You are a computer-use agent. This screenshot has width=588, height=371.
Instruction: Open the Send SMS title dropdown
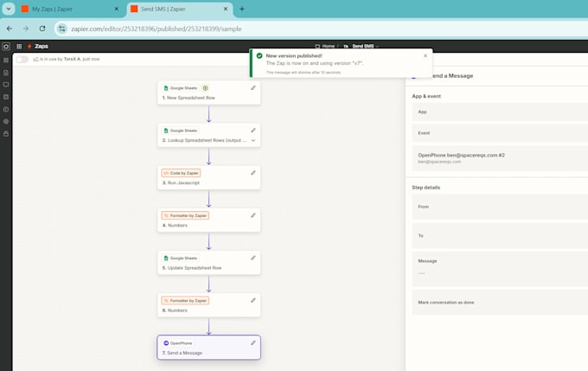[377, 47]
